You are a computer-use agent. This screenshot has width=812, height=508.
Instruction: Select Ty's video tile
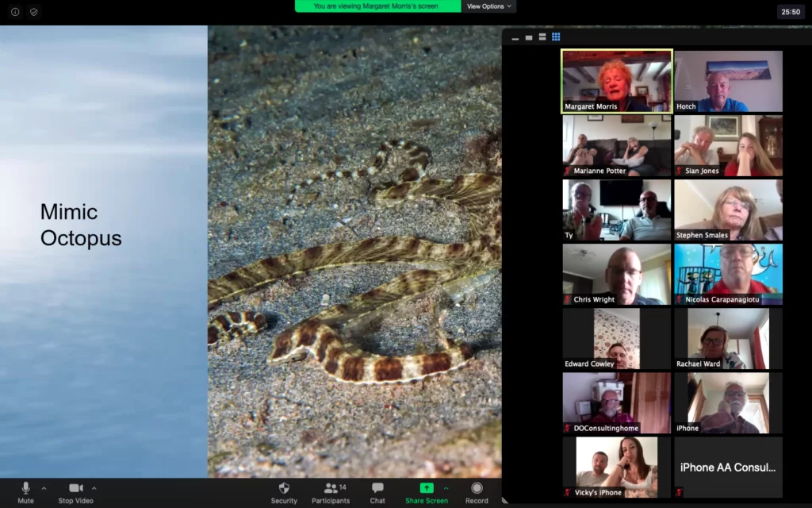click(x=617, y=210)
